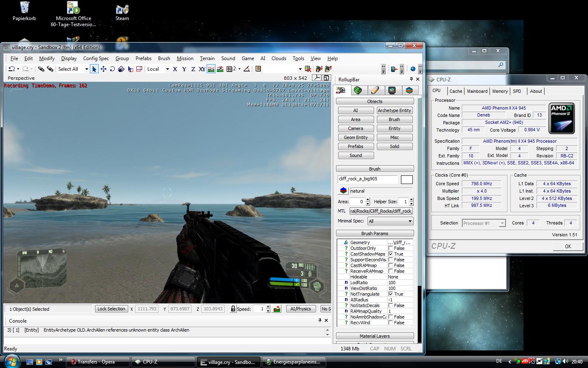The height and width of the screenshot is (368, 588).
Task: Open the Undo history dropdown arrow
Action: click(x=18, y=69)
